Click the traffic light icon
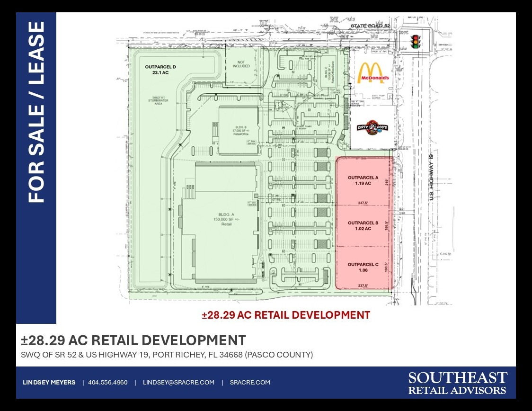The width and height of the screenshot is (532, 411). pyautogui.click(x=415, y=41)
